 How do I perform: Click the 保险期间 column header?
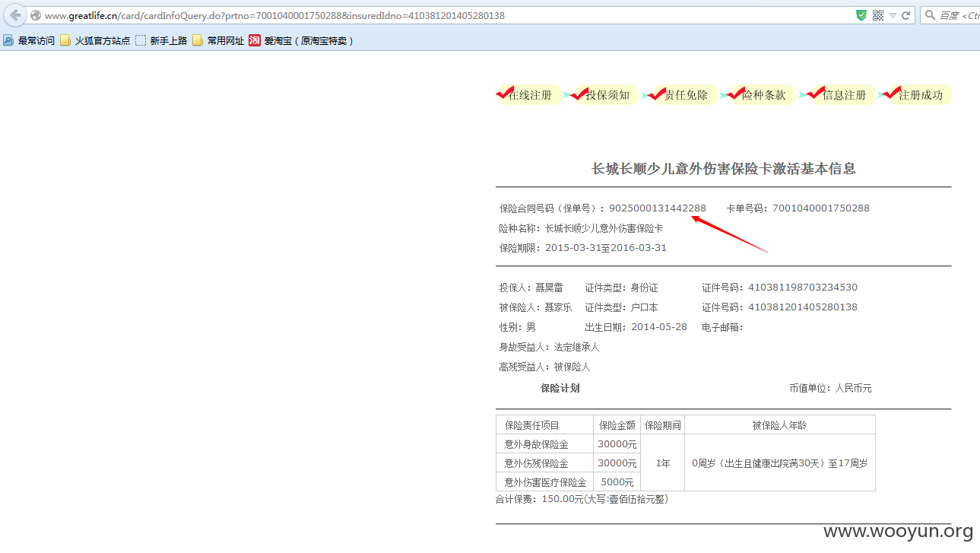coord(663,425)
